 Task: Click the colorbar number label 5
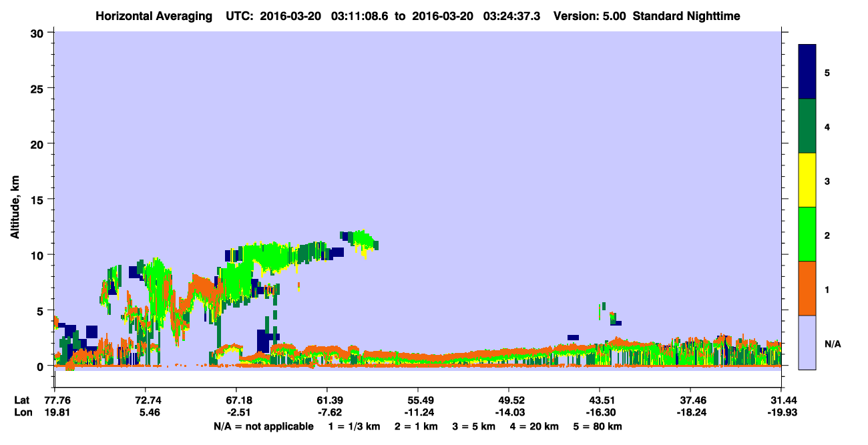pyautogui.click(x=827, y=72)
